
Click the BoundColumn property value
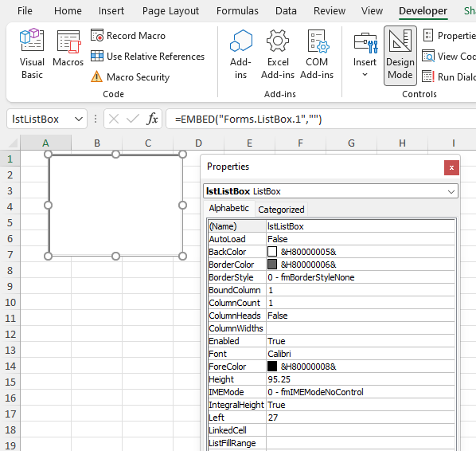click(361, 290)
